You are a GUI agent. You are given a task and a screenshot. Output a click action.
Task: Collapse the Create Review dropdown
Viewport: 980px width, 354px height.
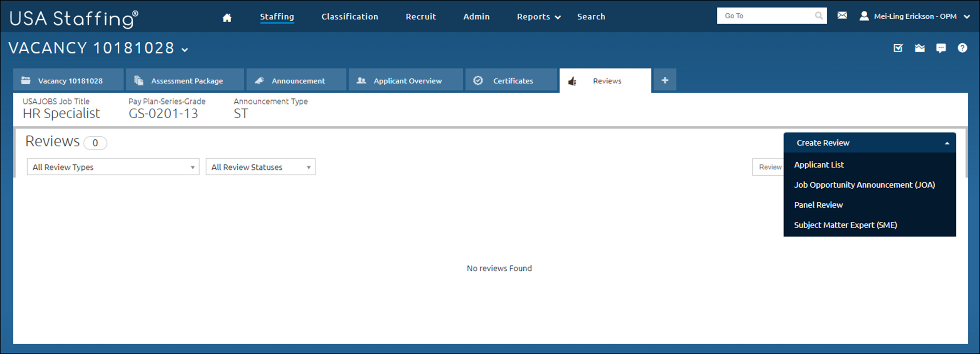870,142
